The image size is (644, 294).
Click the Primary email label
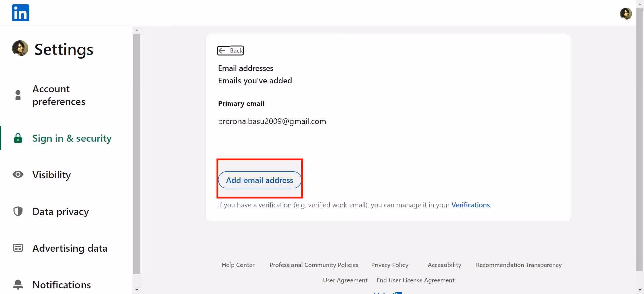pos(241,104)
